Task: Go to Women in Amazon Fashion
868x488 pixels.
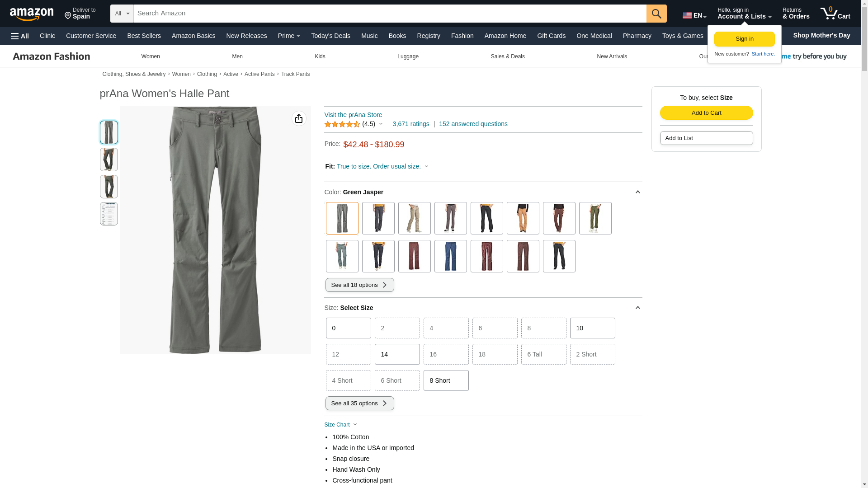Action: [151, 56]
